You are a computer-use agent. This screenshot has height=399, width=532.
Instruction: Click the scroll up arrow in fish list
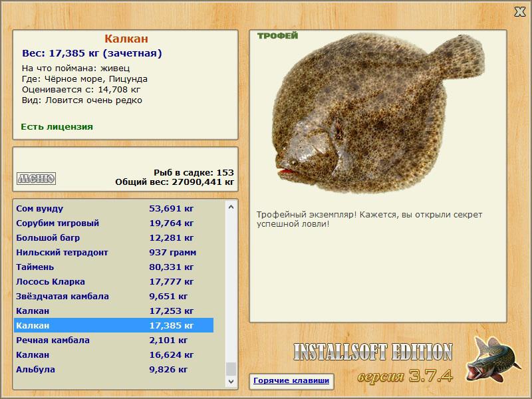pos(231,207)
